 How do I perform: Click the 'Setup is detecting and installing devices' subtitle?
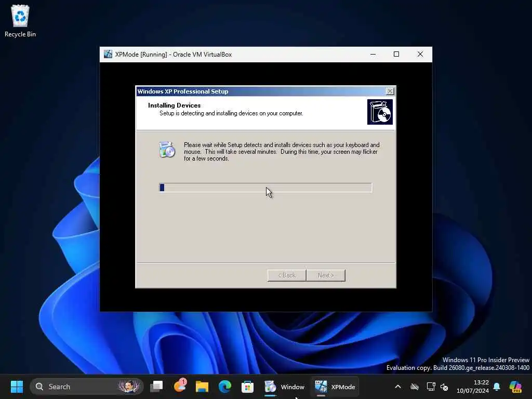point(231,113)
